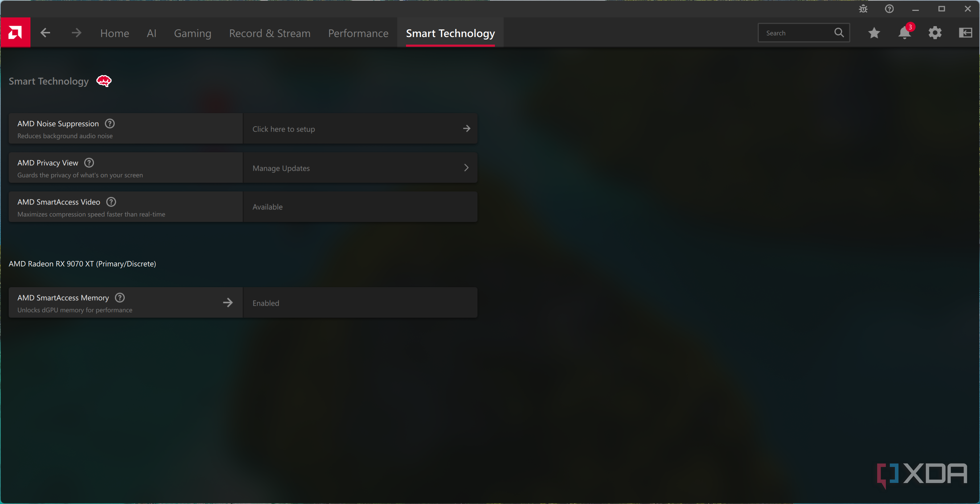Open the Gaming tab

(193, 33)
